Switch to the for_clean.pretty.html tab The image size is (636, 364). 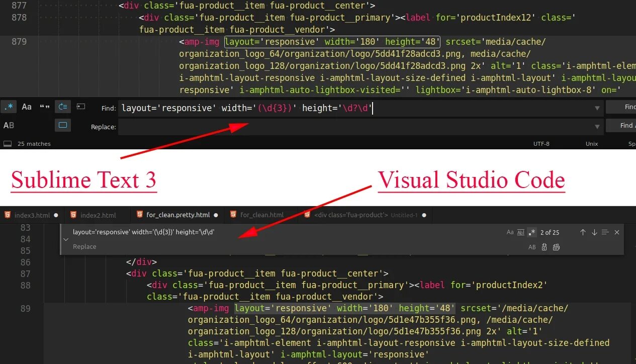point(178,215)
